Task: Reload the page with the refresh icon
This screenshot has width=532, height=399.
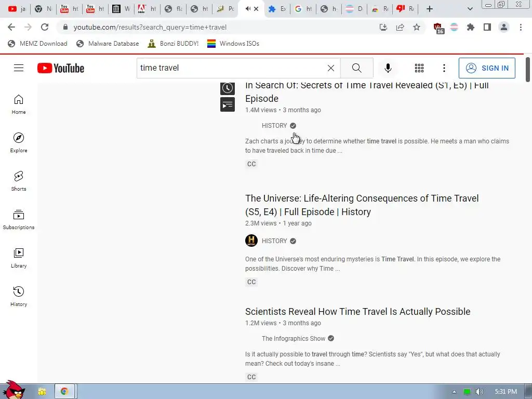Action: coord(45,27)
